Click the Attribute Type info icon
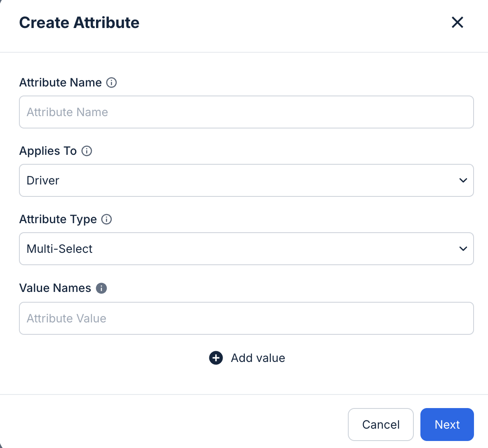Screen dimensions: 488x448 (106, 219)
